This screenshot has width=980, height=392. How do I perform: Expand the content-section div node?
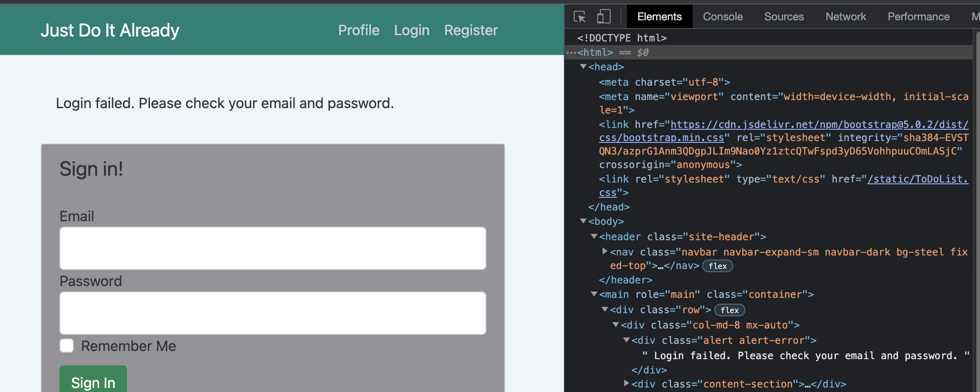[626, 383]
